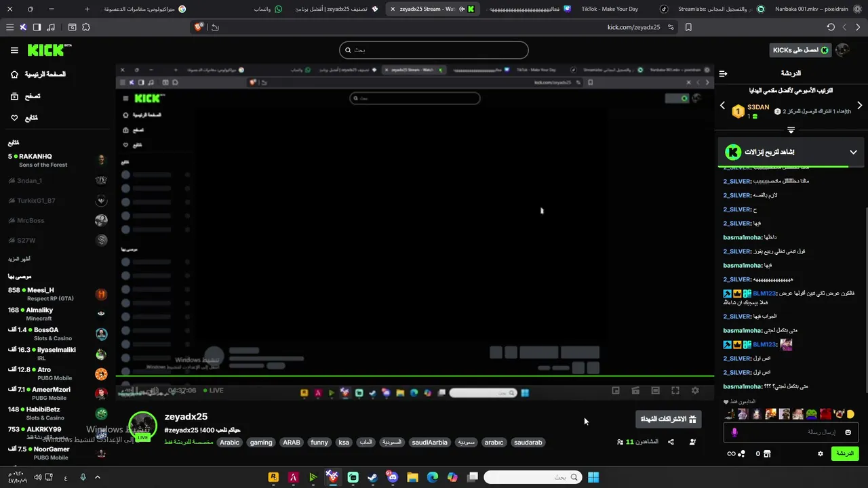The width and height of the screenshot is (868, 488).
Task: Open the Following sidebar item with heart
Action: (x=24, y=118)
